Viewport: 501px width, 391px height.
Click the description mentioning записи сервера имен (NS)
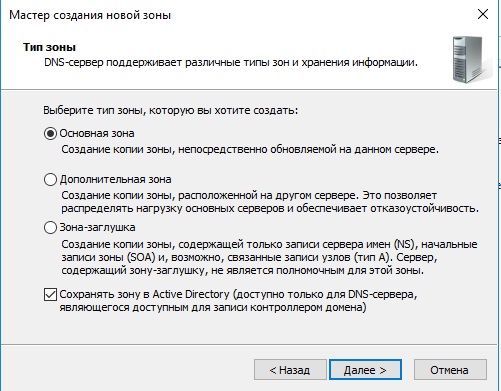(x=269, y=257)
